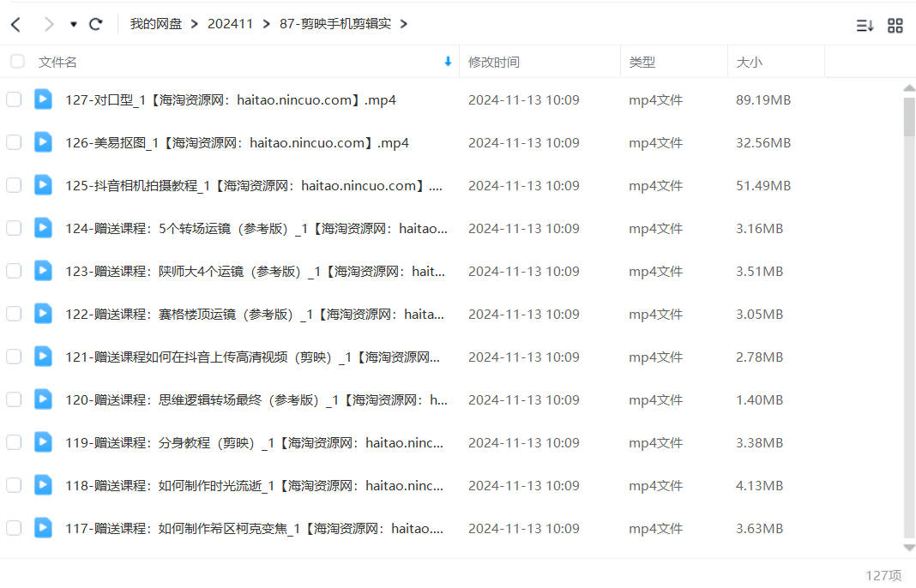Select file 118-赠送课程：如何制作时光流逝

[254, 486]
